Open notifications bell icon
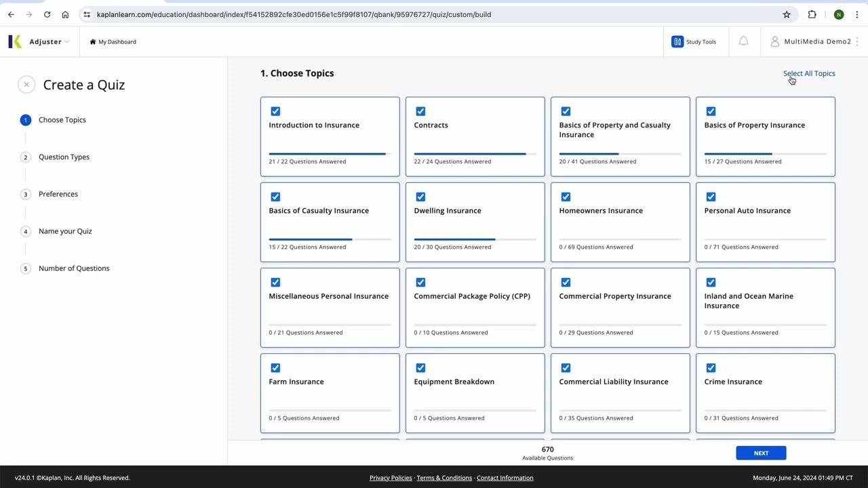Image resolution: width=868 pixels, height=488 pixels. pyautogui.click(x=743, y=41)
